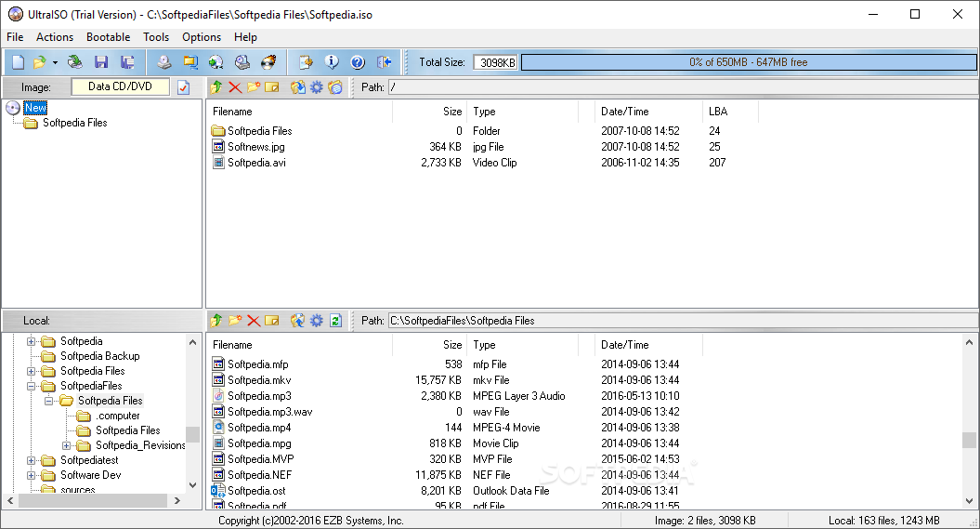The image size is (980, 529).
Task: Click the Add Files notepad toolbar icon
Action: (306, 62)
